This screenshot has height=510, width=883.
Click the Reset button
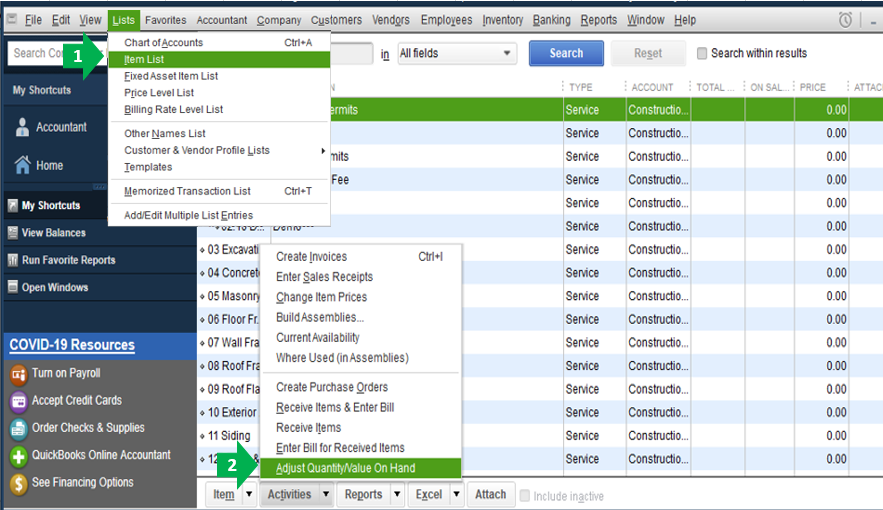(x=648, y=53)
